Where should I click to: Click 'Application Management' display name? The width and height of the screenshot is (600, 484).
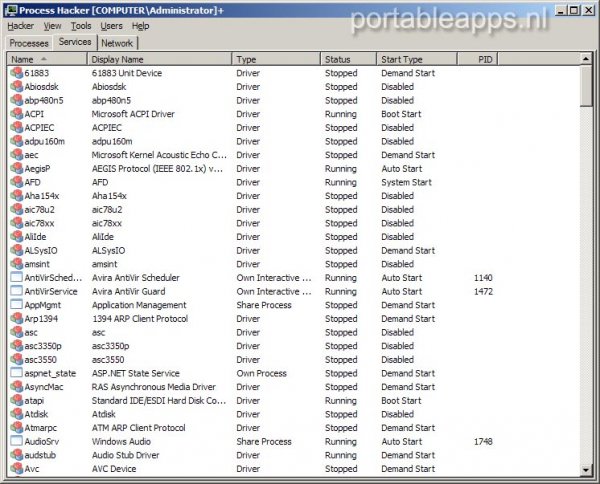tap(139, 305)
